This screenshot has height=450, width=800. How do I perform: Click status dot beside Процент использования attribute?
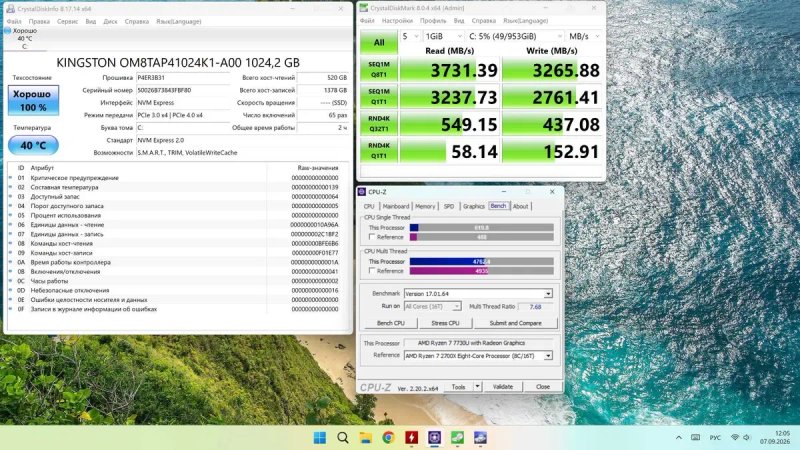(10, 215)
